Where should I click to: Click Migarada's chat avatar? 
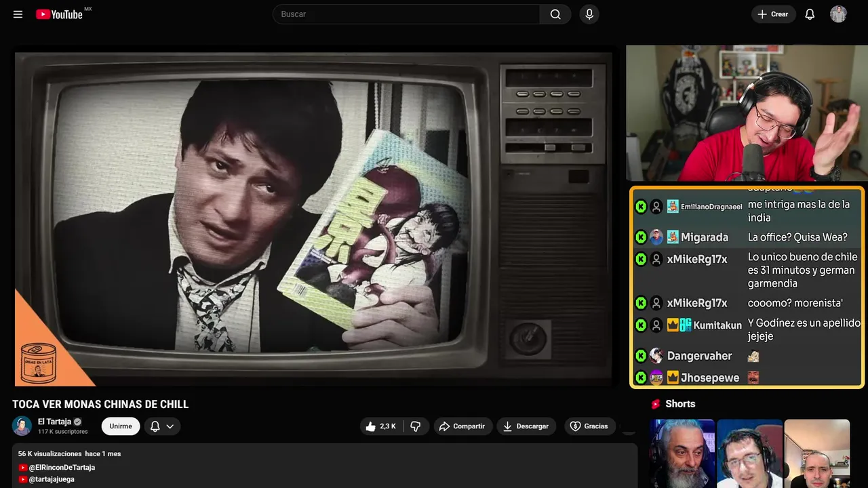(656, 237)
